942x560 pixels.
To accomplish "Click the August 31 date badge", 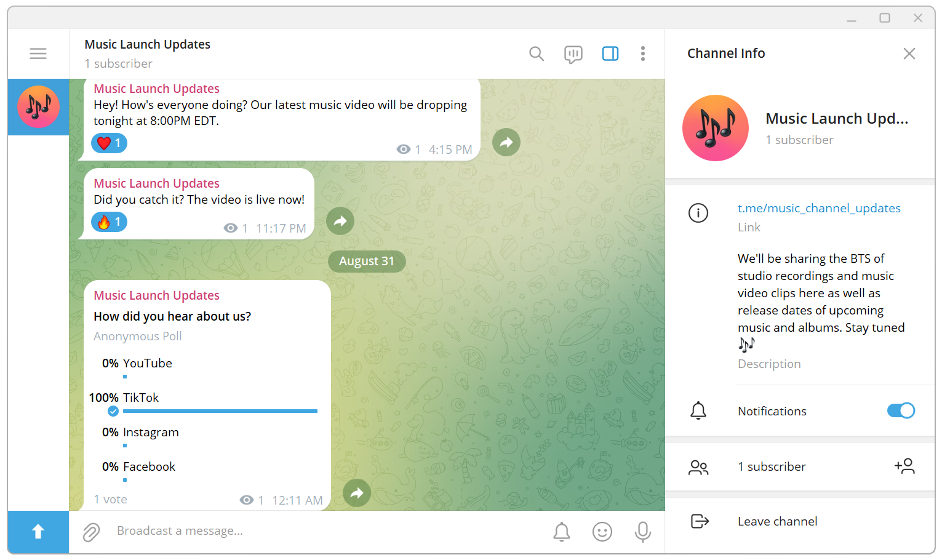I will 367,261.
